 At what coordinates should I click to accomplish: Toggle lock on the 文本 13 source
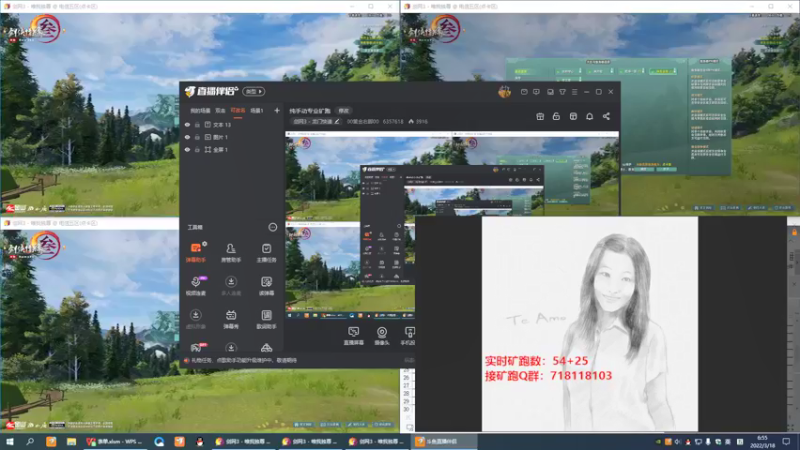click(197, 124)
